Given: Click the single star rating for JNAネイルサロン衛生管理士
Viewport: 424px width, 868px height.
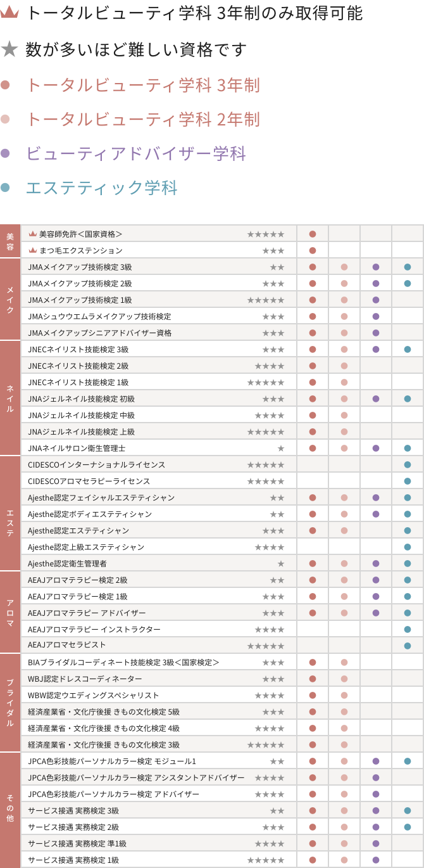Looking at the screenshot, I should click(x=281, y=449).
